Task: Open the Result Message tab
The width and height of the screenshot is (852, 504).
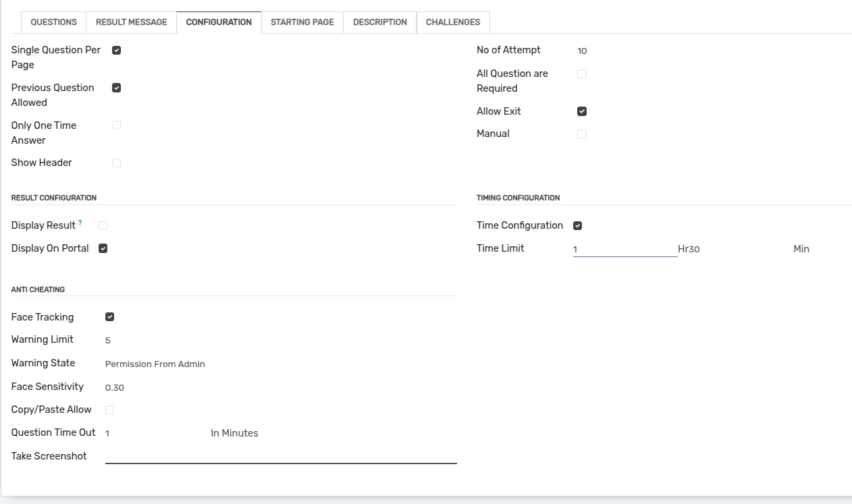Action: coord(131,22)
